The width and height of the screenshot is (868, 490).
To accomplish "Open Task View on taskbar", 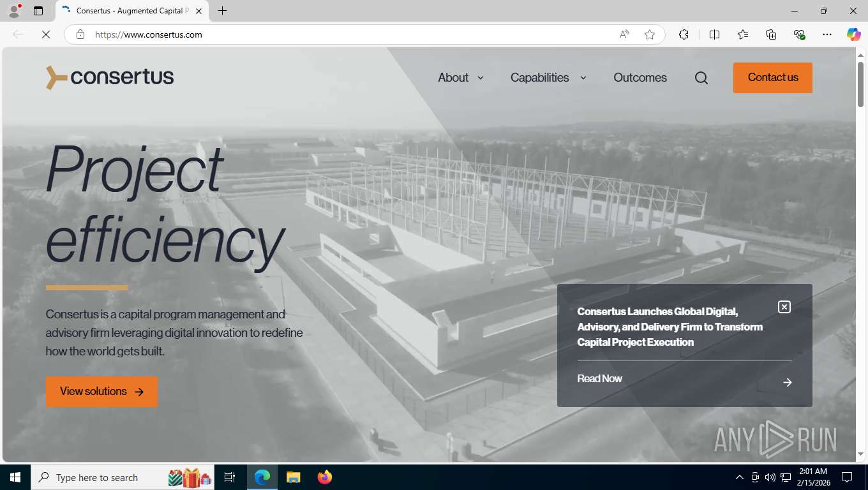I will point(230,477).
